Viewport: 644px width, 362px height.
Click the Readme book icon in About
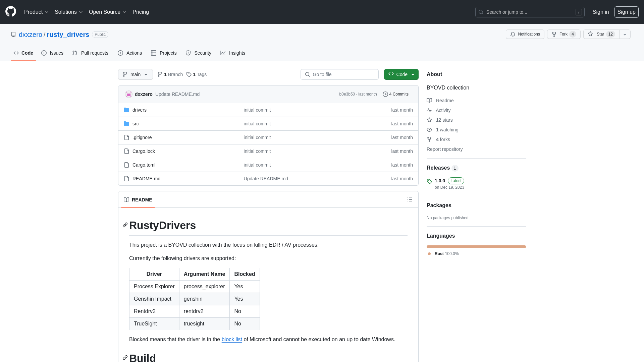(x=429, y=101)
